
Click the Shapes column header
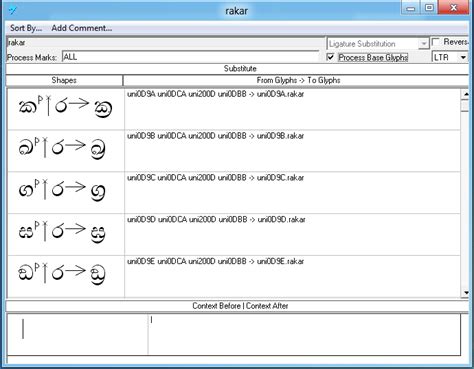coord(64,80)
